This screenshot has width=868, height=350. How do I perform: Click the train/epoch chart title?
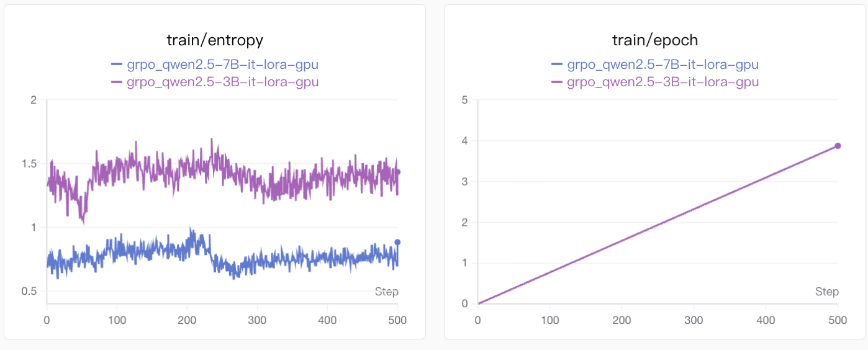[x=655, y=40]
